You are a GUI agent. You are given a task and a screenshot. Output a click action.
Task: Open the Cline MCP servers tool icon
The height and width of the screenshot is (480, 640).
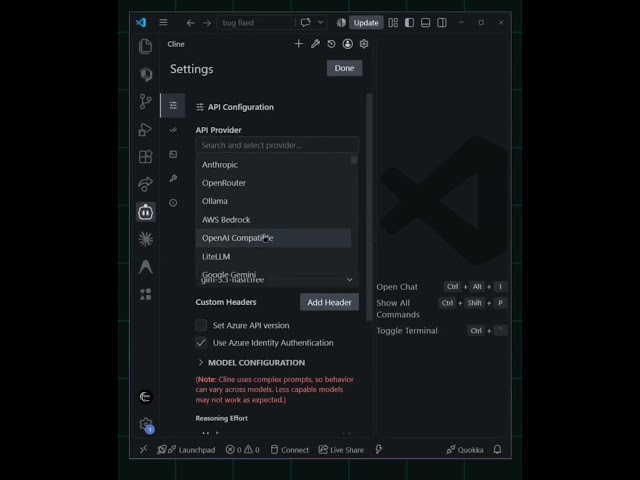pyautogui.click(x=315, y=44)
